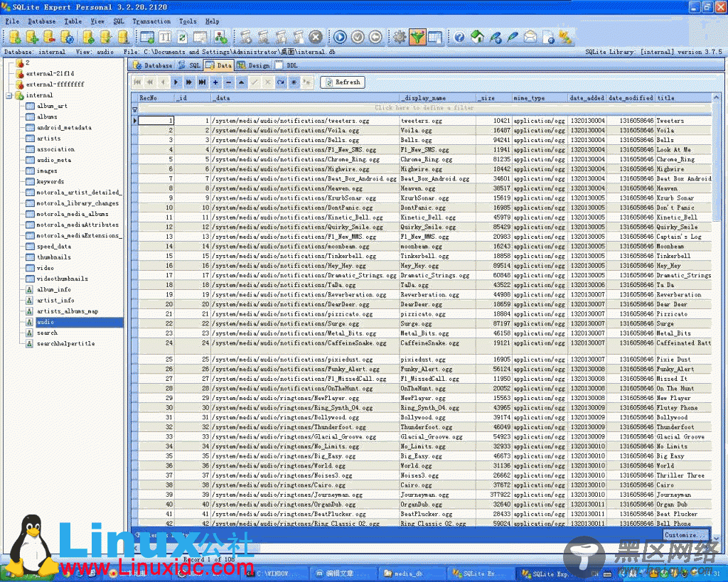Viewport: 728px width, 582px height.
Task: Select the audio_meta table
Action: click(x=54, y=160)
